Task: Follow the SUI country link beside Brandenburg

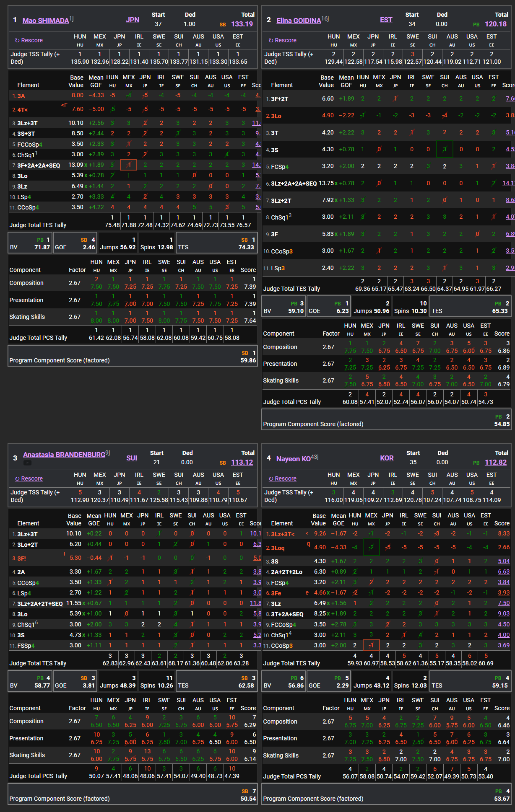Action: 132,458
